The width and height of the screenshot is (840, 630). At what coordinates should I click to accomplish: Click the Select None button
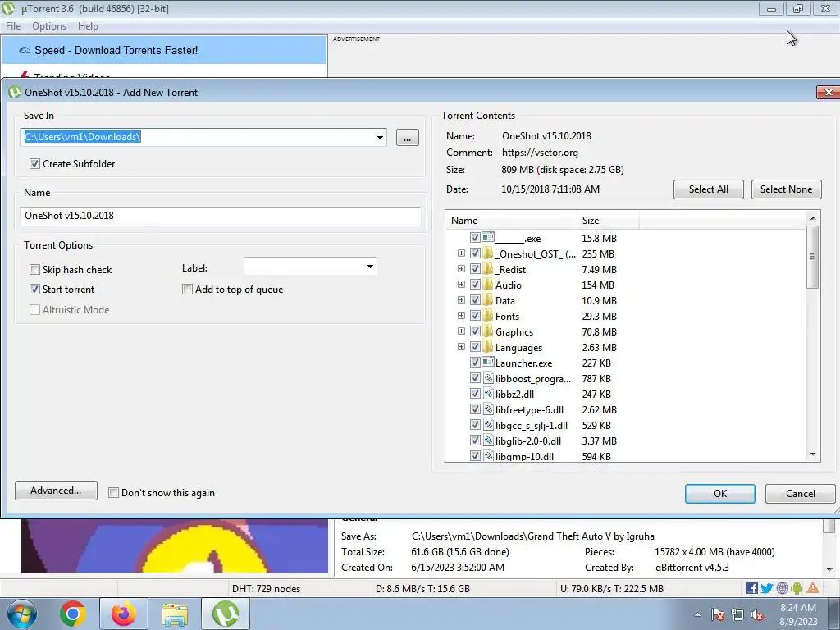click(x=786, y=189)
